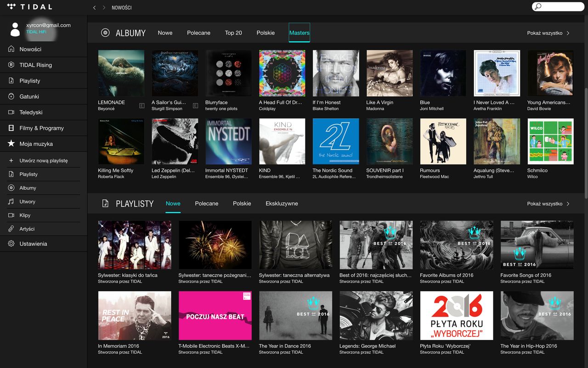588x368 pixels.
Task: Click the plus icon for new playlist
Action: (x=11, y=161)
